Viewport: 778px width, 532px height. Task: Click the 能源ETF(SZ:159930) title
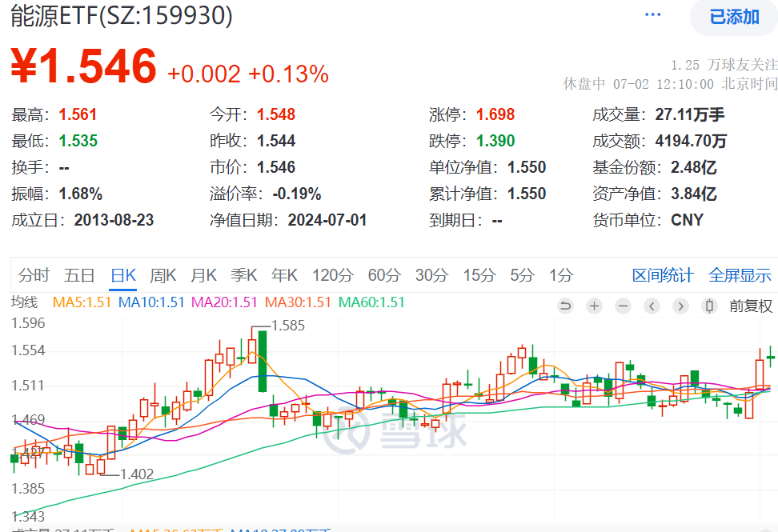[122, 15]
